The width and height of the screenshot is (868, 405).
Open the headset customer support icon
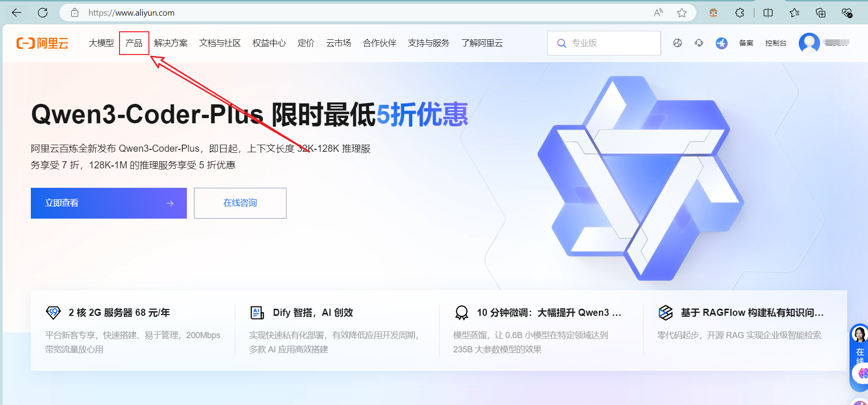(x=699, y=43)
